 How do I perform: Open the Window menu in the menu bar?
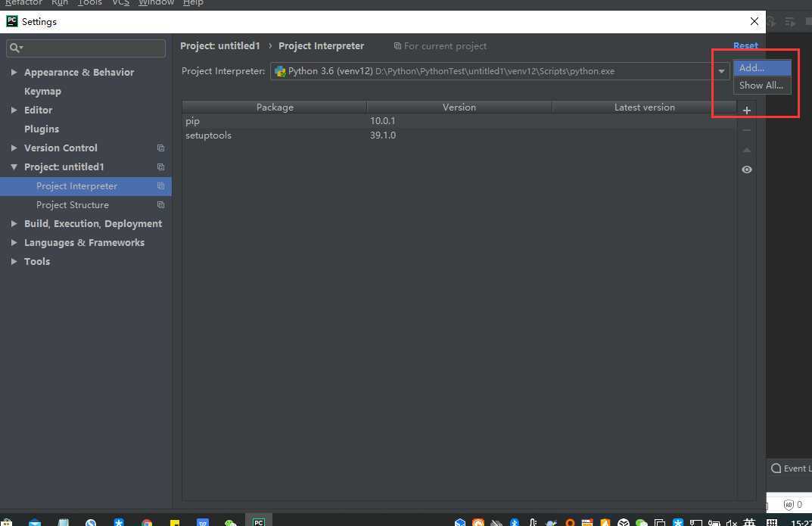click(156, 3)
